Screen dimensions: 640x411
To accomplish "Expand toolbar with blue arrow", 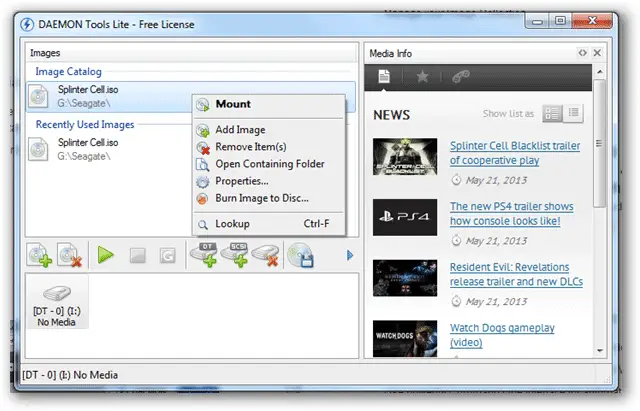I will pyautogui.click(x=350, y=255).
